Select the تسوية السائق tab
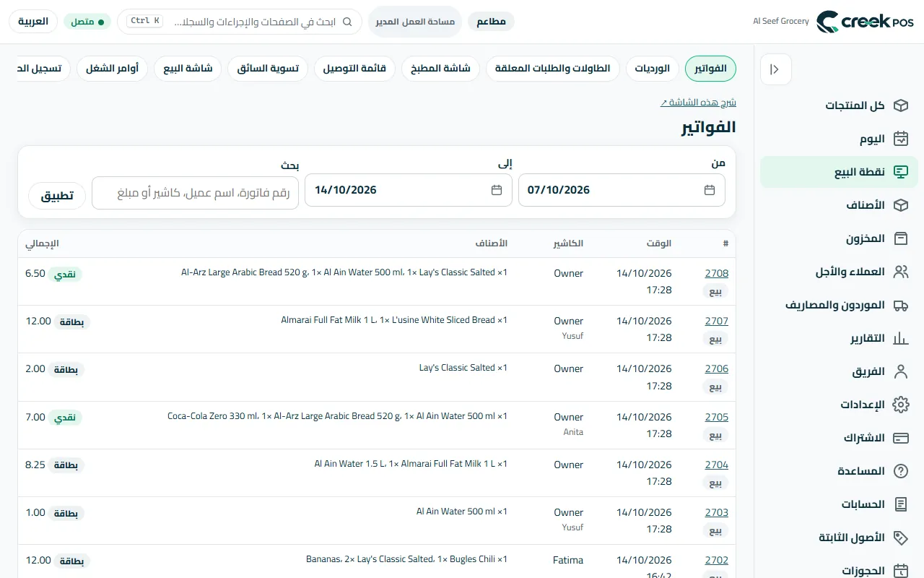The height and width of the screenshot is (578, 924). (x=268, y=69)
